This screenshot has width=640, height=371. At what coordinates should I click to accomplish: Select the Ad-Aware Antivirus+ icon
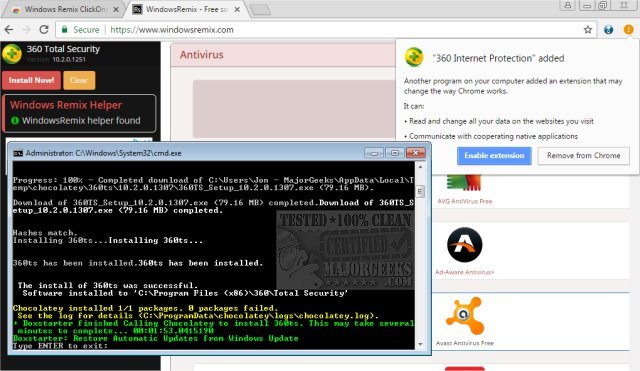pyautogui.click(x=464, y=245)
